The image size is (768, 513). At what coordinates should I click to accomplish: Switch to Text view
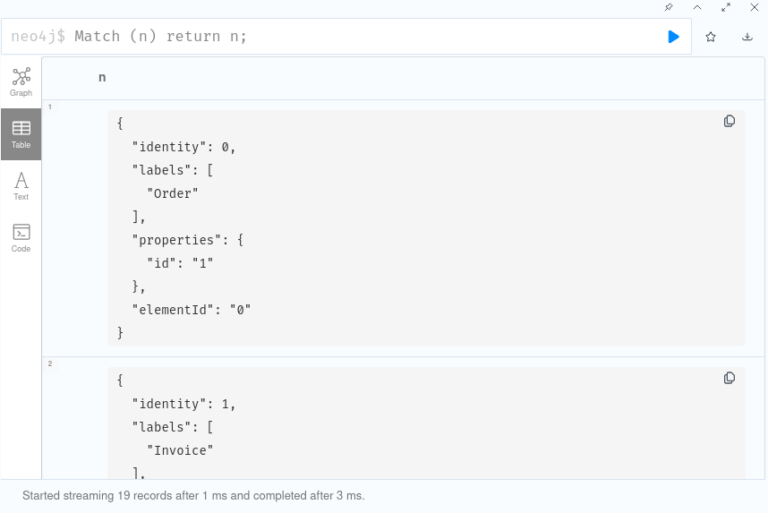[21, 186]
